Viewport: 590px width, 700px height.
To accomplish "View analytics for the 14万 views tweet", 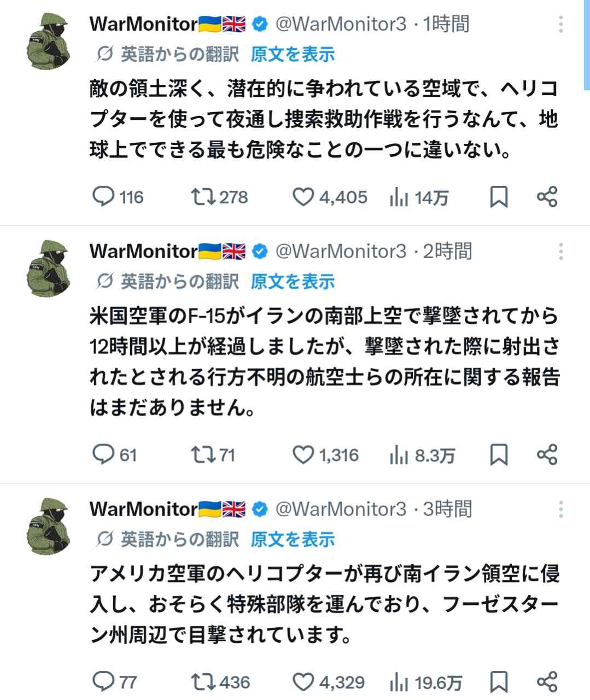I will [x=399, y=197].
